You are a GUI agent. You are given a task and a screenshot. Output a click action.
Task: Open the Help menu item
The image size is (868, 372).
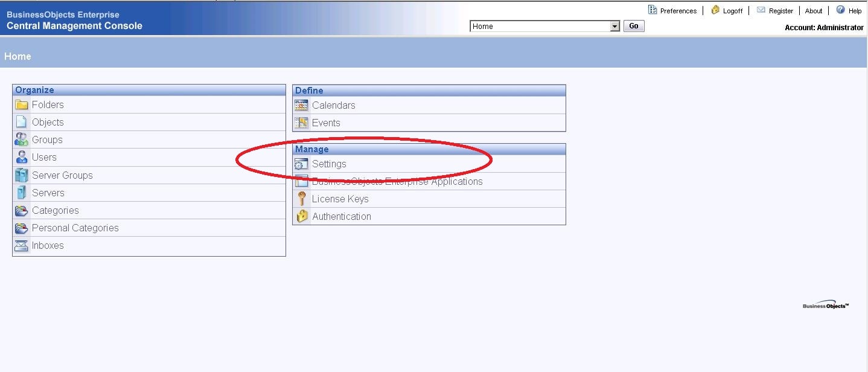[854, 10]
